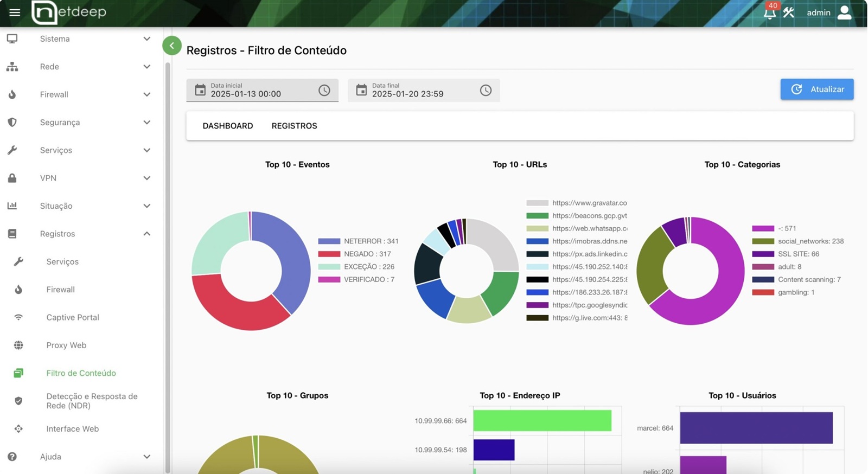Toggle social_networks legend swatch
This screenshot has width=868, height=474.
coord(763,241)
